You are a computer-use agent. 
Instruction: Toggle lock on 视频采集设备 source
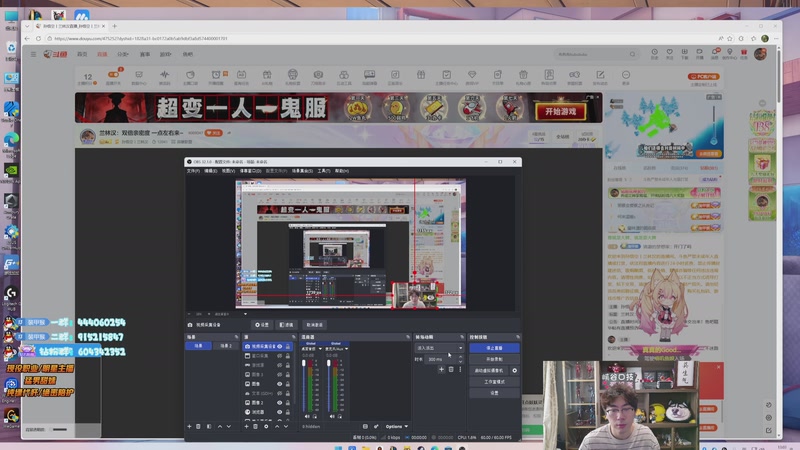pos(288,346)
